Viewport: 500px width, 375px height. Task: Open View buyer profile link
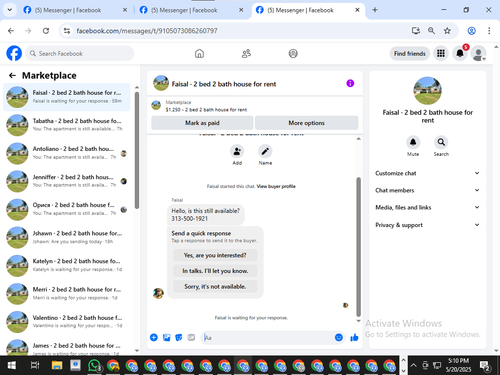[x=276, y=186]
